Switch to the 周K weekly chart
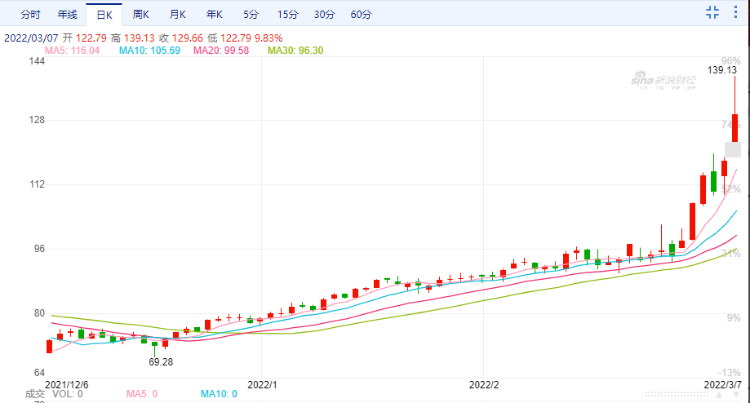Screen dimensions: 750x403 141,14
